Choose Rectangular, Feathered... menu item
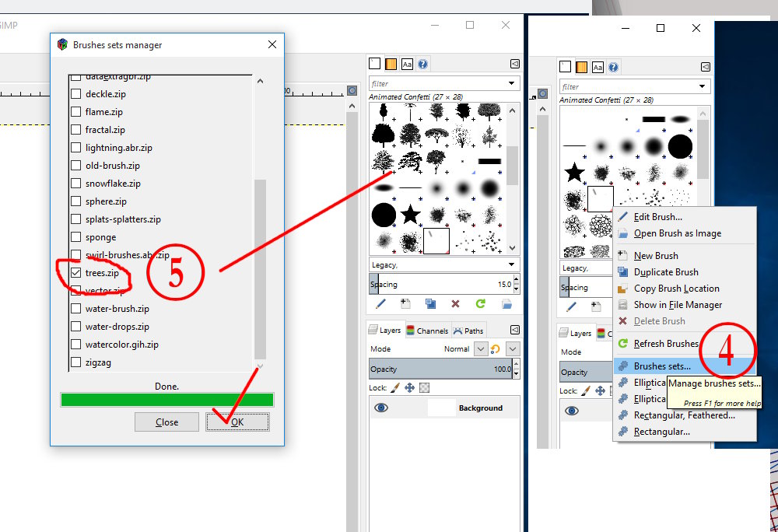This screenshot has height=532, width=778. pyautogui.click(x=685, y=415)
